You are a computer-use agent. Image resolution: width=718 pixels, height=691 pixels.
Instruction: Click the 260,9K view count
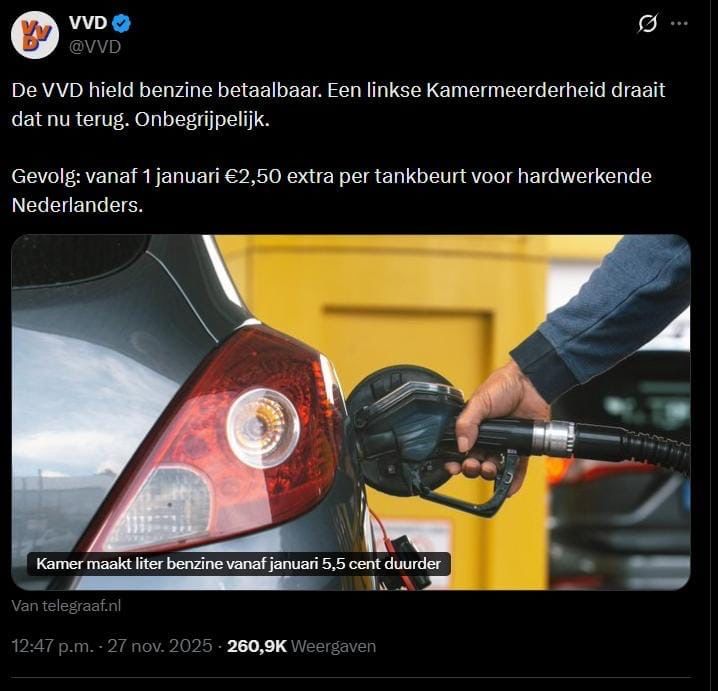coord(257,646)
